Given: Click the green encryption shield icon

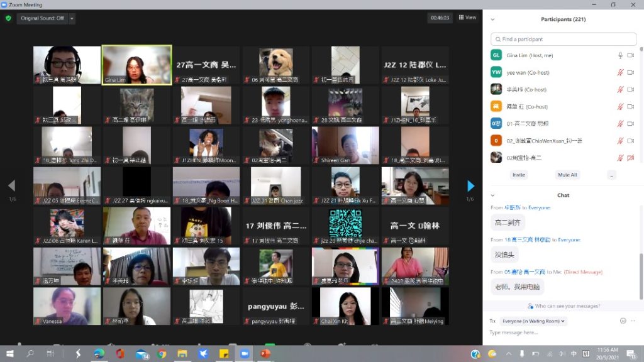Looking at the screenshot, I should [8, 18].
